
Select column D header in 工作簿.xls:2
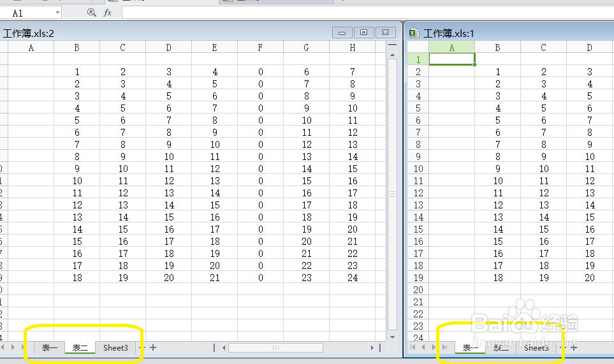168,47
